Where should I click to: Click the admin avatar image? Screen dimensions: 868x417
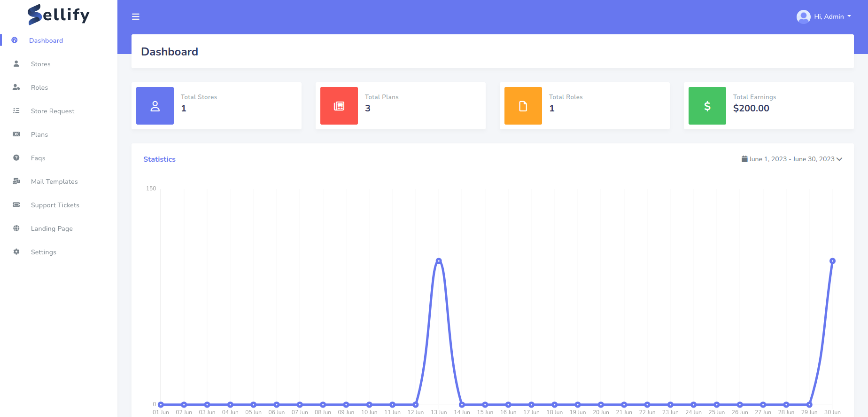(804, 17)
